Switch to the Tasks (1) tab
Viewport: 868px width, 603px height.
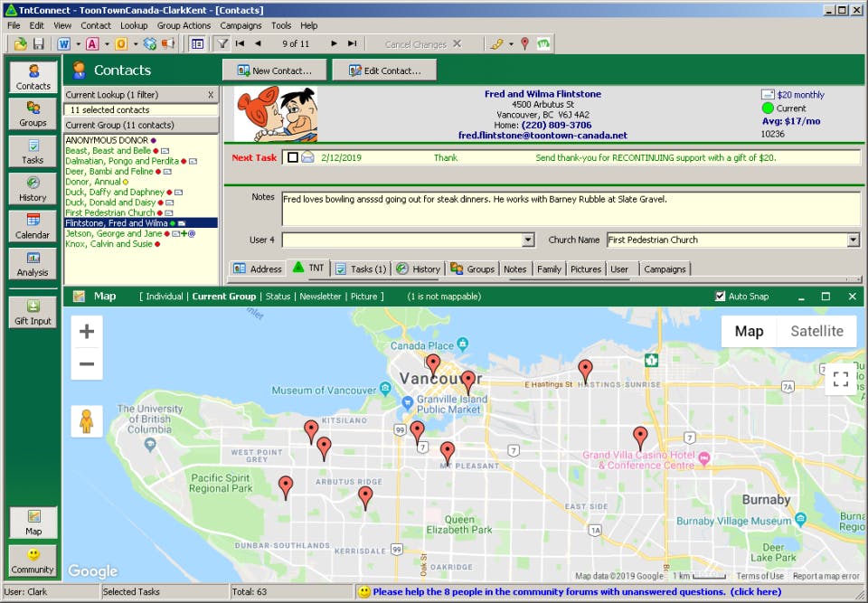coord(361,269)
